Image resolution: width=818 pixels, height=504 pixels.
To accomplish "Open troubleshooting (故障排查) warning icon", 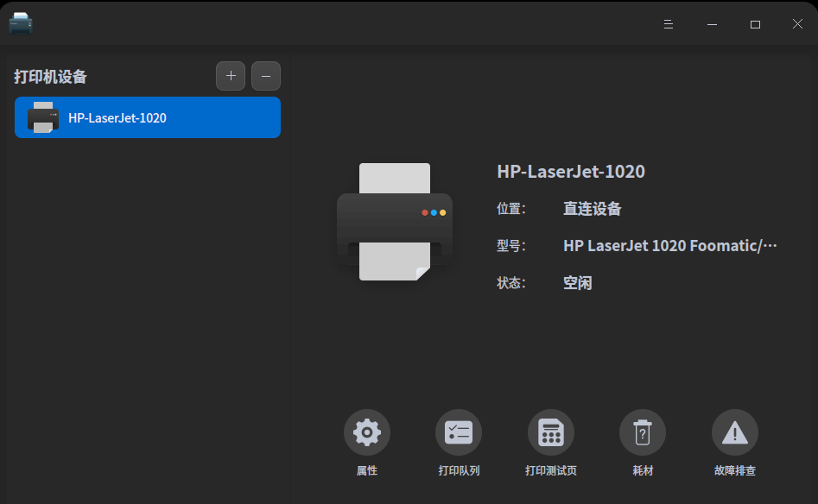I will tap(734, 432).
